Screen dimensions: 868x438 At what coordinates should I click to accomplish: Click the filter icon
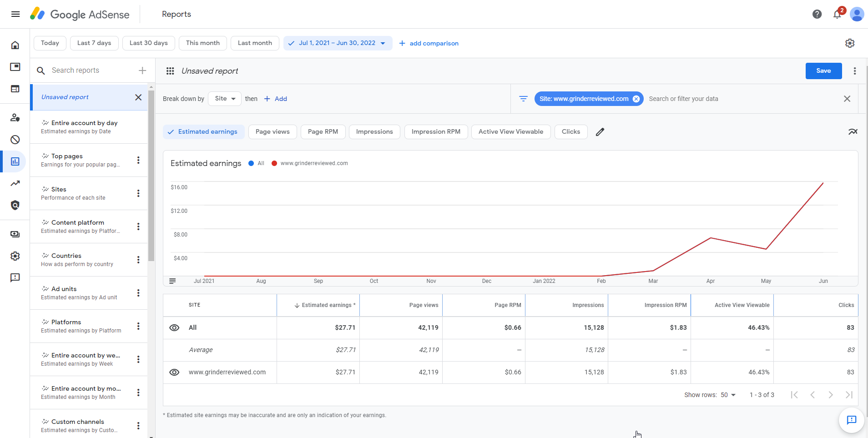[524, 99]
